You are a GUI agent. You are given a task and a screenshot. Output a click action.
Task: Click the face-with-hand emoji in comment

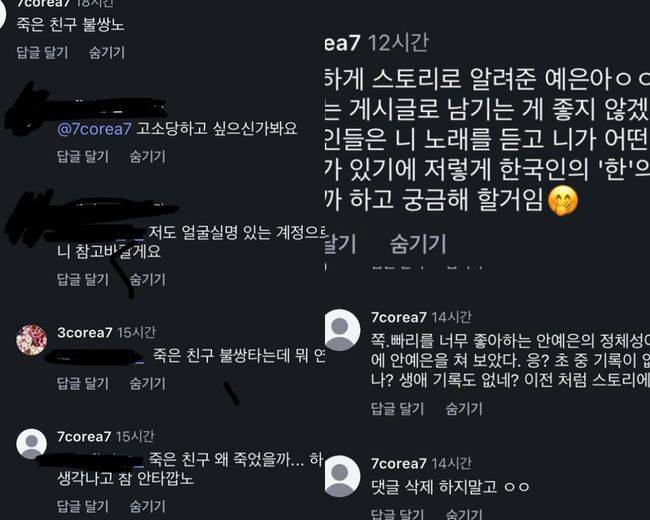[563, 201]
